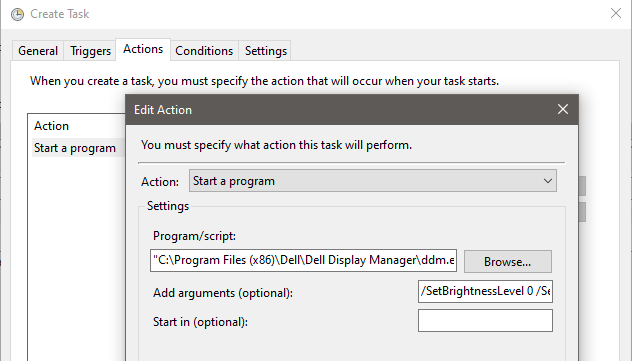Go to the Conditions tab

pos(204,51)
